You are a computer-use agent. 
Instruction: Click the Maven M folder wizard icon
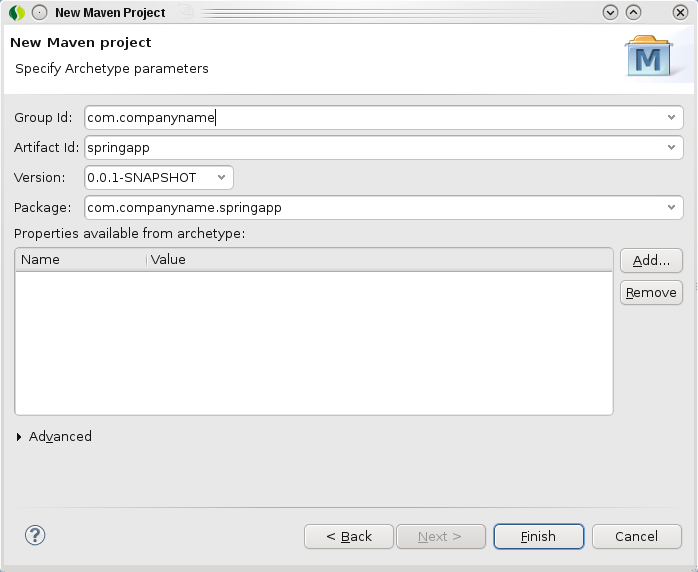[x=649, y=56]
